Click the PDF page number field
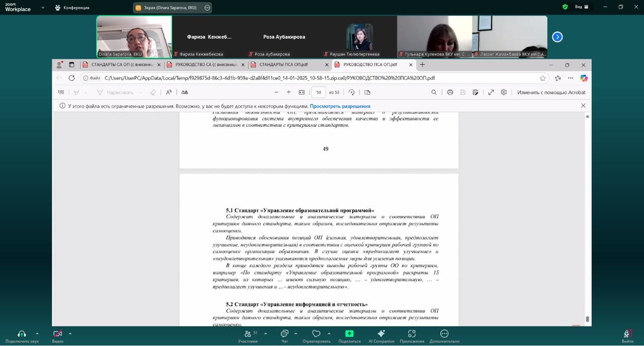The height and width of the screenshot is (346, 644). (318, 93)
